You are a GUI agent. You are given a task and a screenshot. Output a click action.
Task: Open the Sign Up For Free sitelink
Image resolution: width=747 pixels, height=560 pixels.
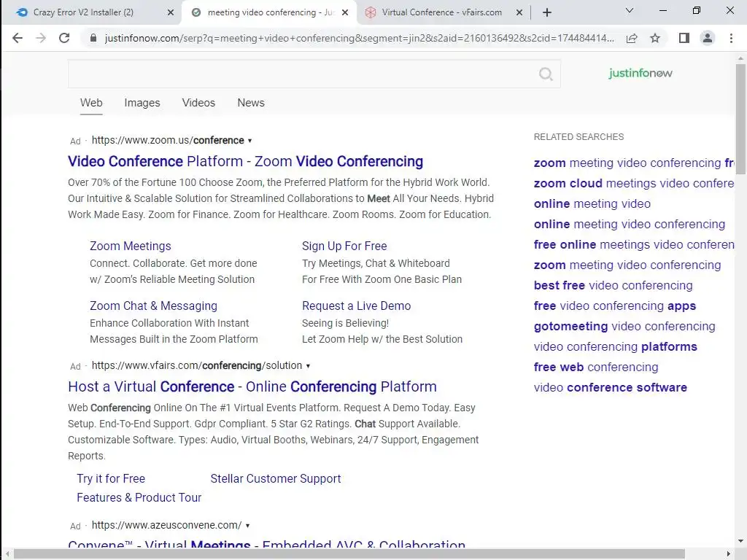344,246
